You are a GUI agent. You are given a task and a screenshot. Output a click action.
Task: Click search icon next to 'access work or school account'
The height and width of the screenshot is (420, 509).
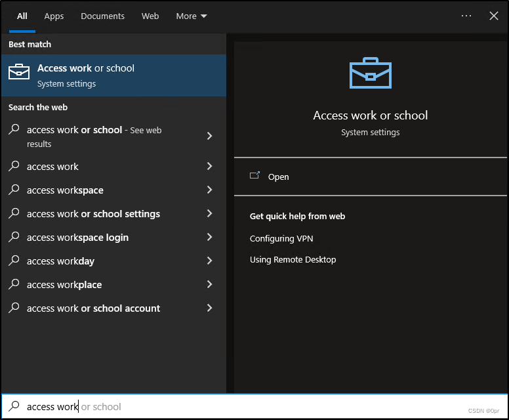click(x=14, y=307)
